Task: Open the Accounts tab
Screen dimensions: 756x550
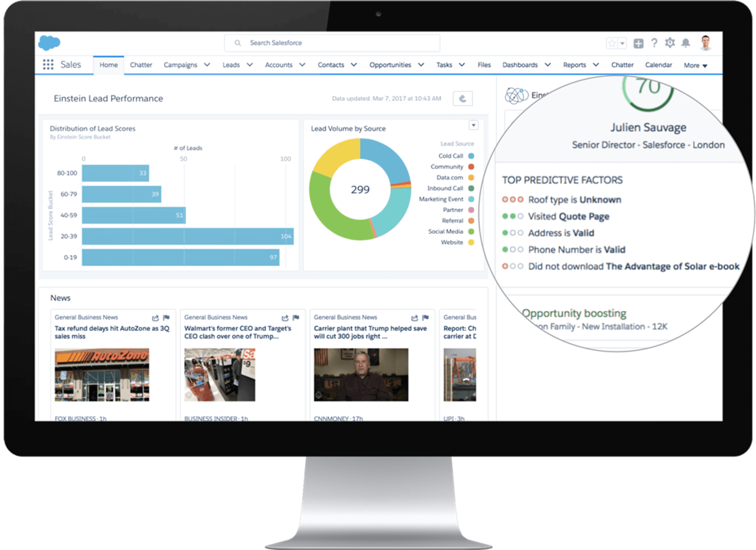Action: click(278, 65)
